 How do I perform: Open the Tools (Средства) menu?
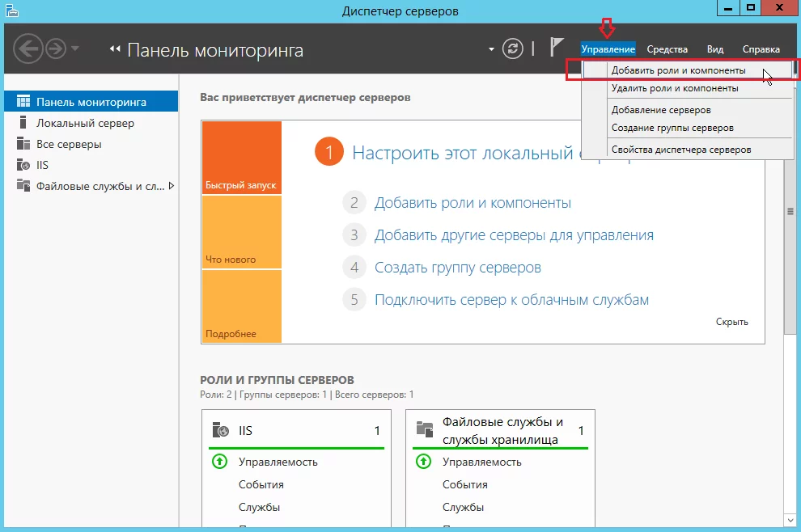tap(667, 49)
